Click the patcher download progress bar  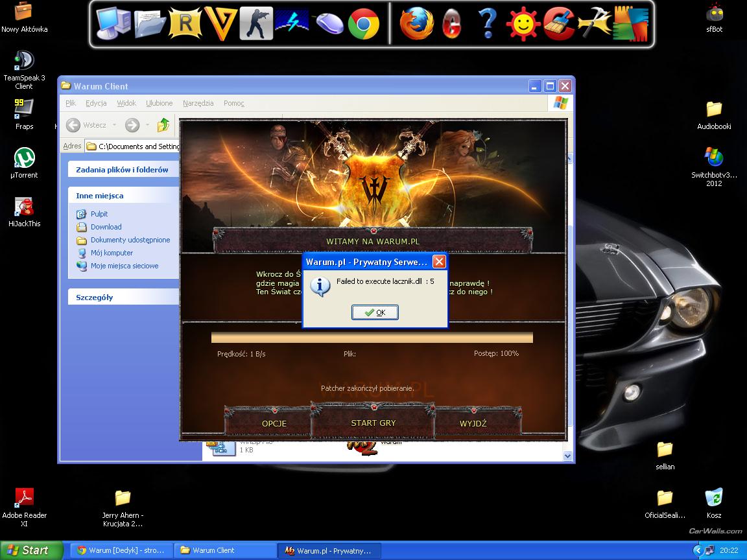pos(372,338)
